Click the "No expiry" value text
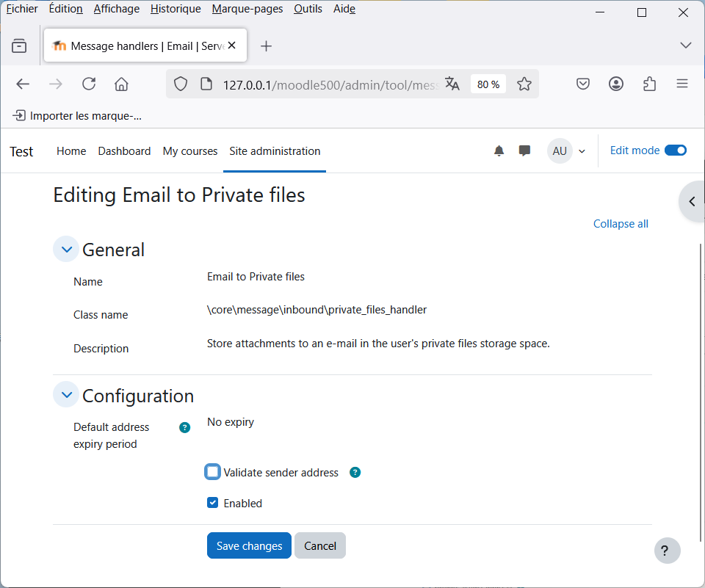The image size is (705, 588). point(231,422)
